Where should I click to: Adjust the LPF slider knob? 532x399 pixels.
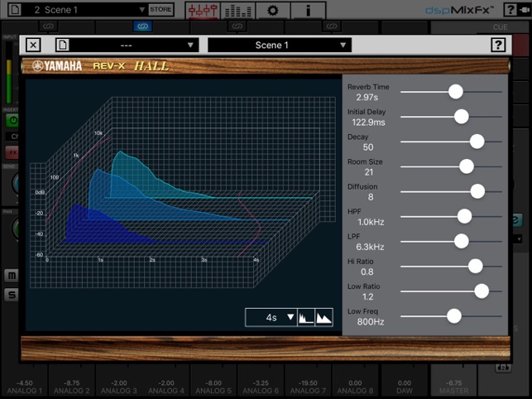point(462,241)
